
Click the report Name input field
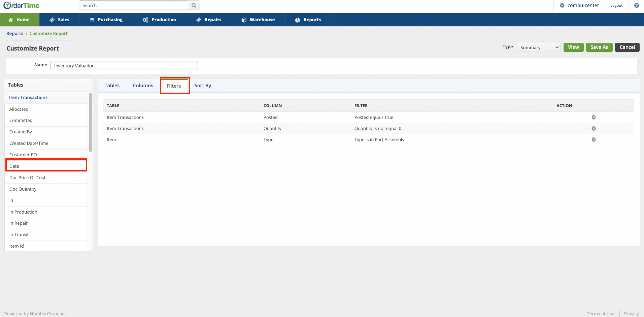(124, 66)
